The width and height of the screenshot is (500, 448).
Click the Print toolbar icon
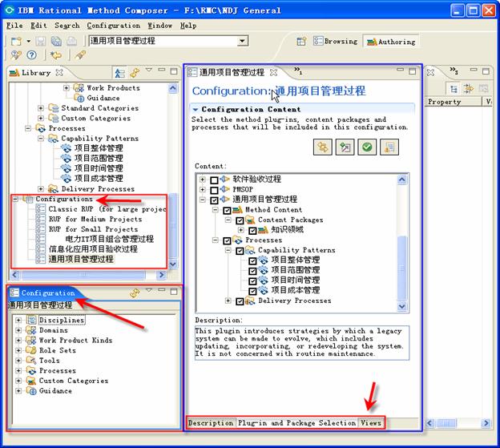pos(72,42)
